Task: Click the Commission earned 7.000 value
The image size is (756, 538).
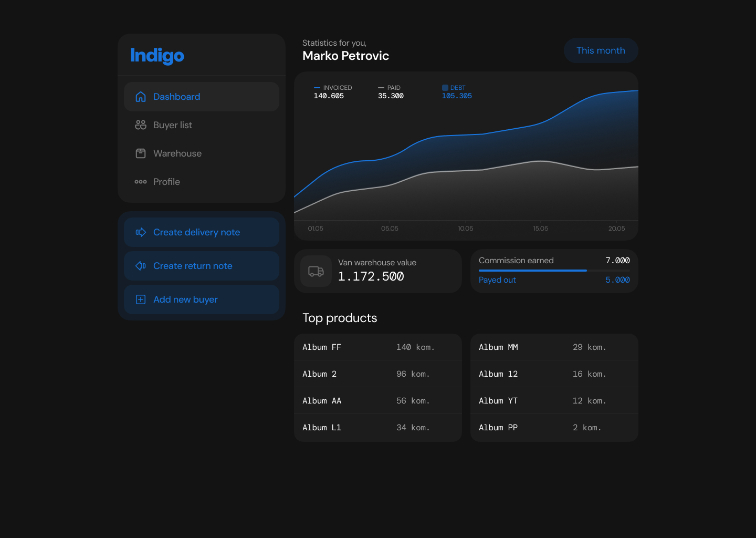Action: [618, 261]
